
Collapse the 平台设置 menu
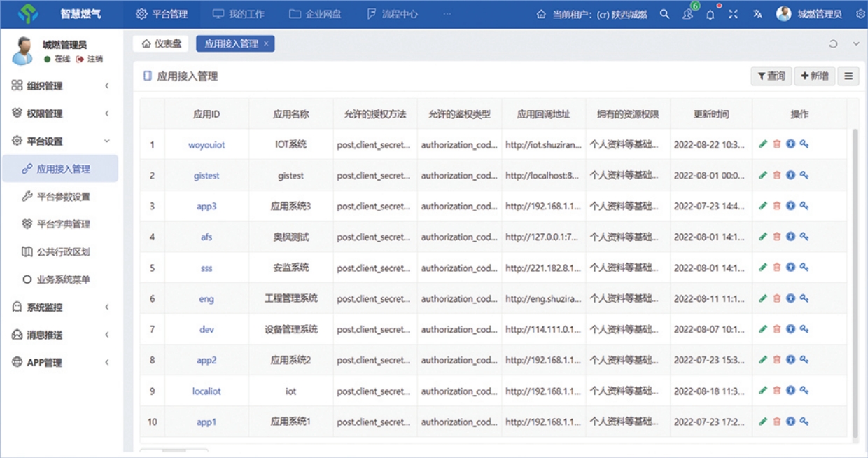(62, 141)
